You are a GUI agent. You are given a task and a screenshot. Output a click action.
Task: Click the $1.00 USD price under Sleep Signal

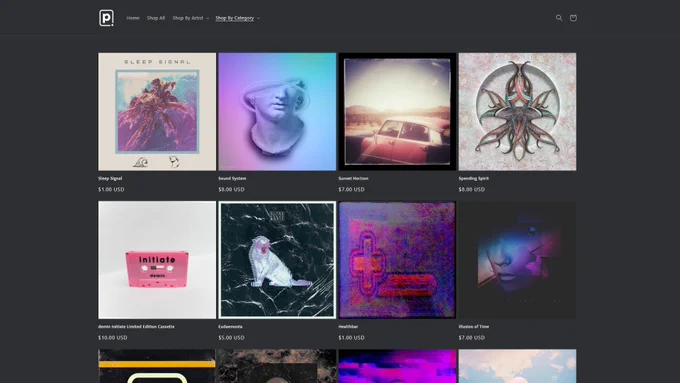tap(111, 190)
